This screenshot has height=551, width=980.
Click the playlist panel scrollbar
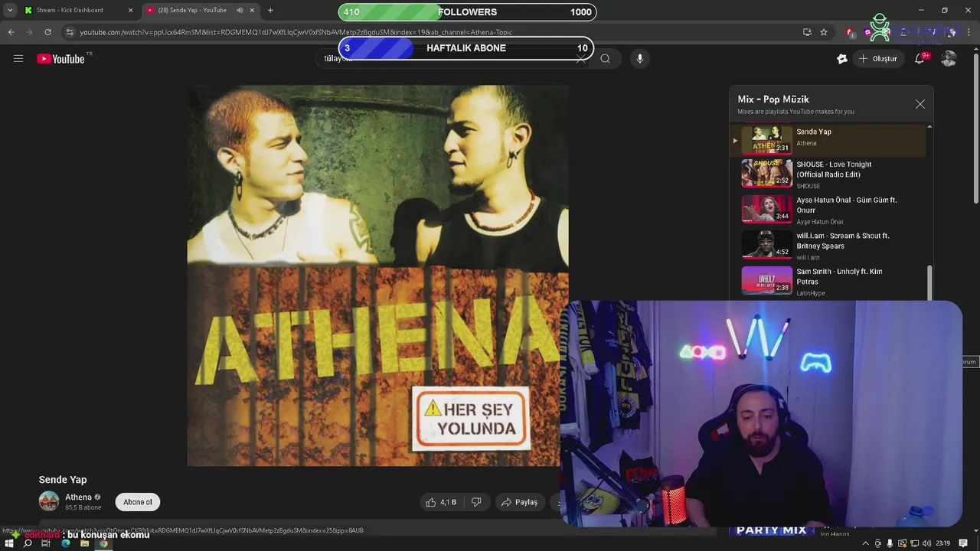pos(930,283)
